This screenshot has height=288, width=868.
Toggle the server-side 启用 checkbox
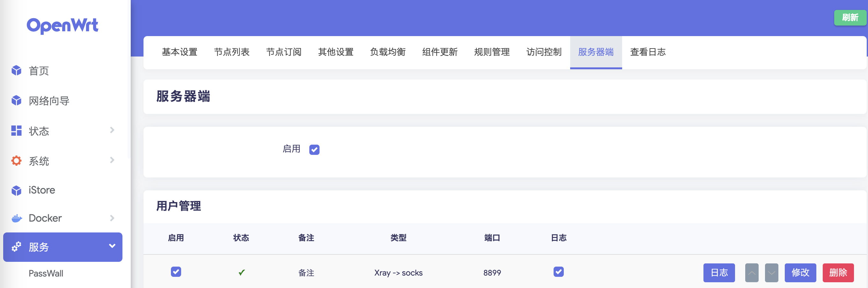pyautogui.click(x=314, y=149)
